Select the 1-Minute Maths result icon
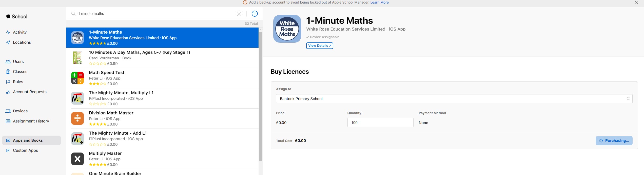The image size is (644, 175). coord(77,38)
